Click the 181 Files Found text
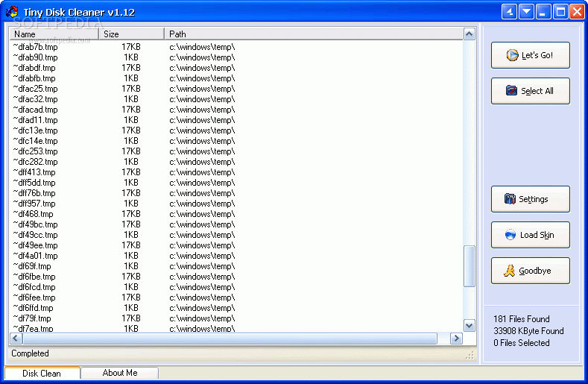Image resolution: width=588 pixels, height=384 pixels. (x=521, y=319)
